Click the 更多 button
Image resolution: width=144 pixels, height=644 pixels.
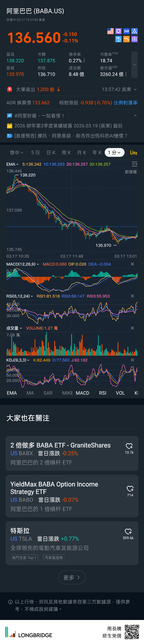point(72,577)
